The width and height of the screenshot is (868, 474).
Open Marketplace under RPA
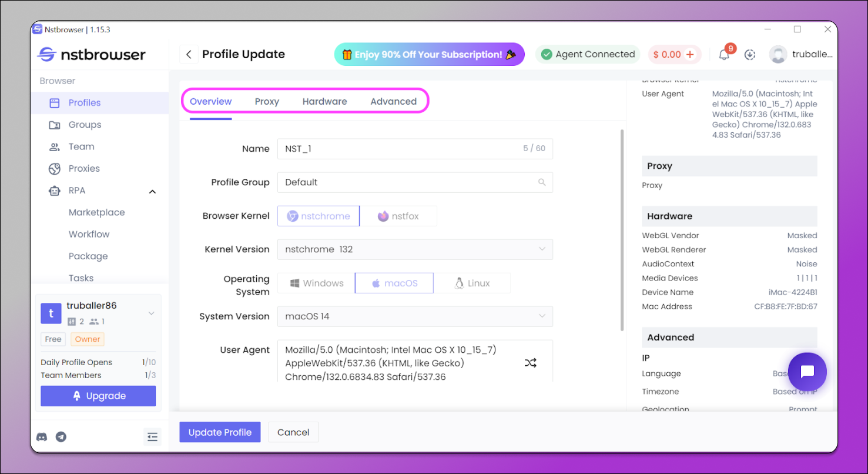[97, 212]
